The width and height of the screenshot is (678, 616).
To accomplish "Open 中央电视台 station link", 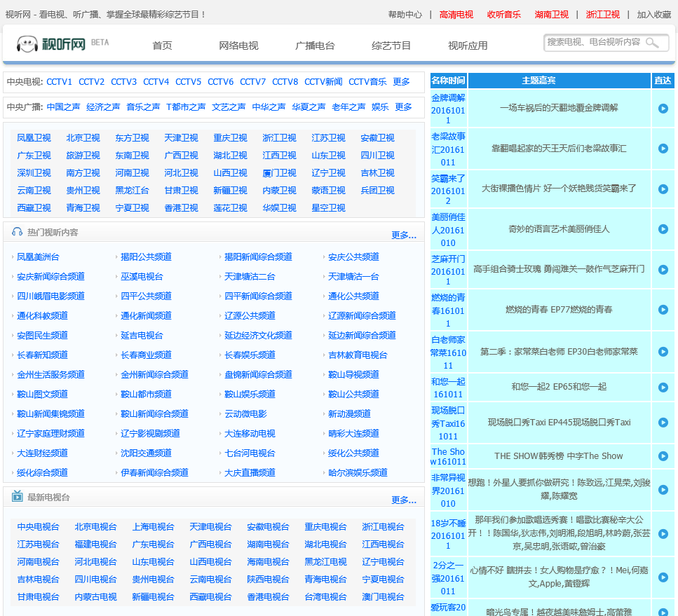I will [x=38, y=527].
